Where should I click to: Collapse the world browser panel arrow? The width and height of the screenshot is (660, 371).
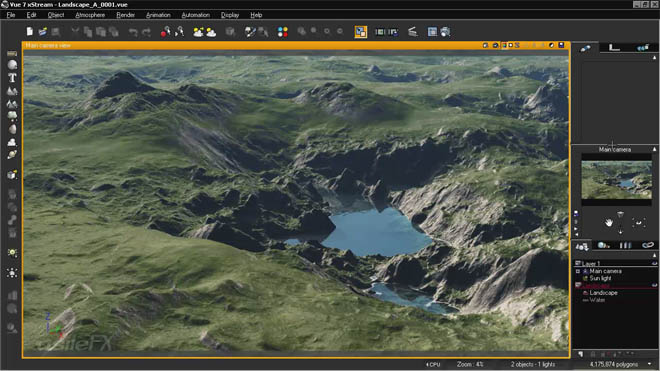[x=654, y=256]
